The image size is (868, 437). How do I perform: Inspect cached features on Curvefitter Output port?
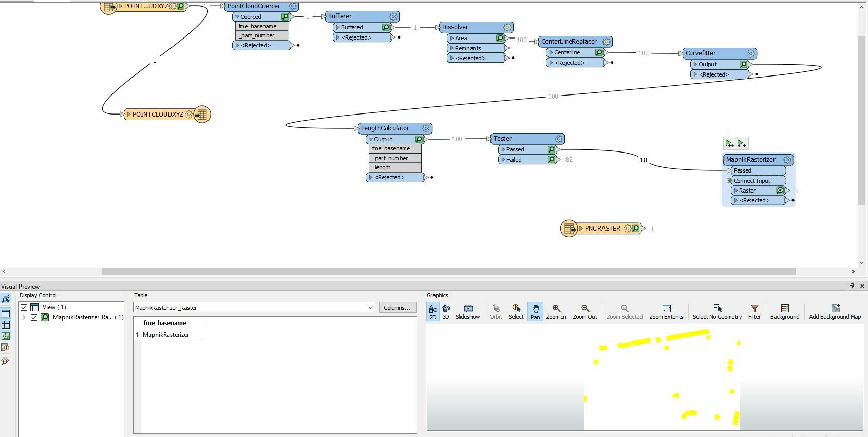click(x=743, y=64)
